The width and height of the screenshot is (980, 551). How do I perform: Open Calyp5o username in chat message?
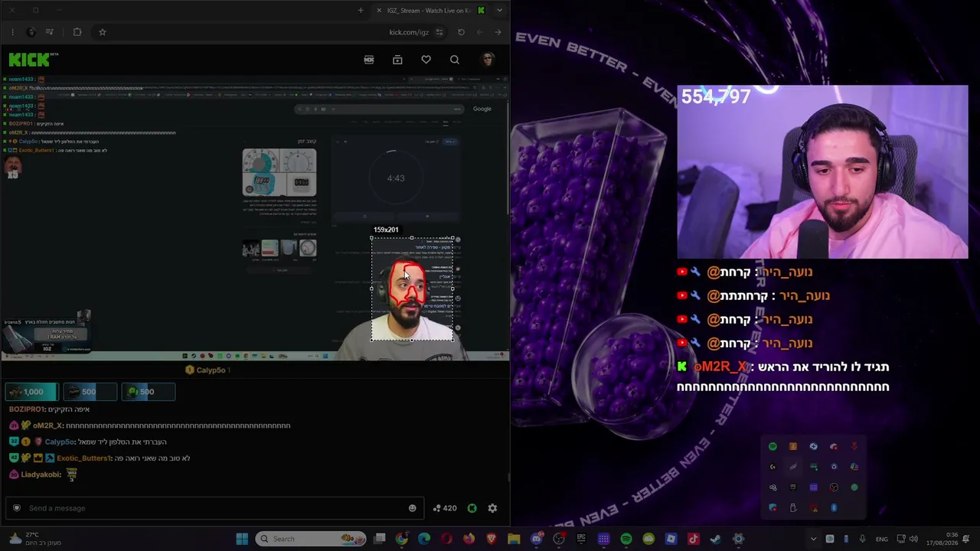pyautogui.click(x=60, y=442)
